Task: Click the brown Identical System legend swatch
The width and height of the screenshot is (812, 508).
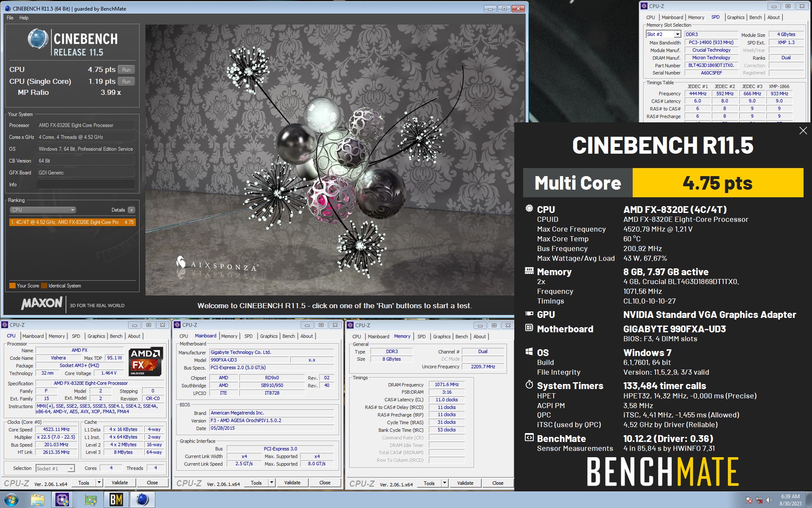Action: coord(44,286)
